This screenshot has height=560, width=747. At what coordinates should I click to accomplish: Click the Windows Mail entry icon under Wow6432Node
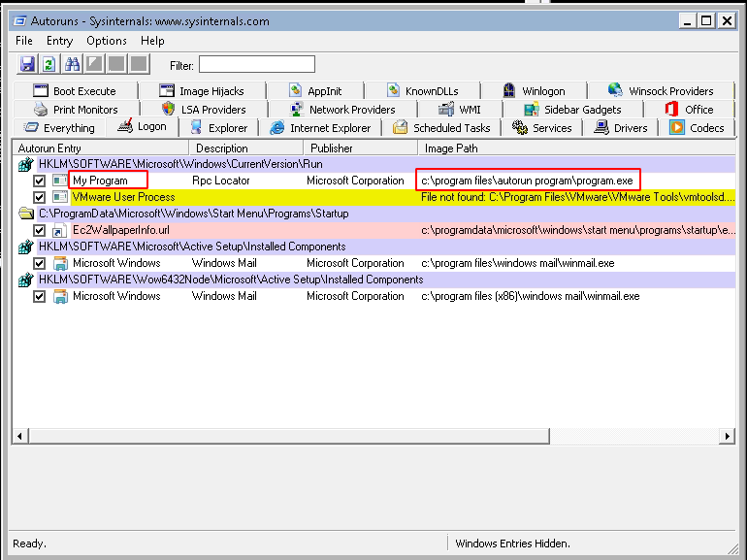[60, 296]
